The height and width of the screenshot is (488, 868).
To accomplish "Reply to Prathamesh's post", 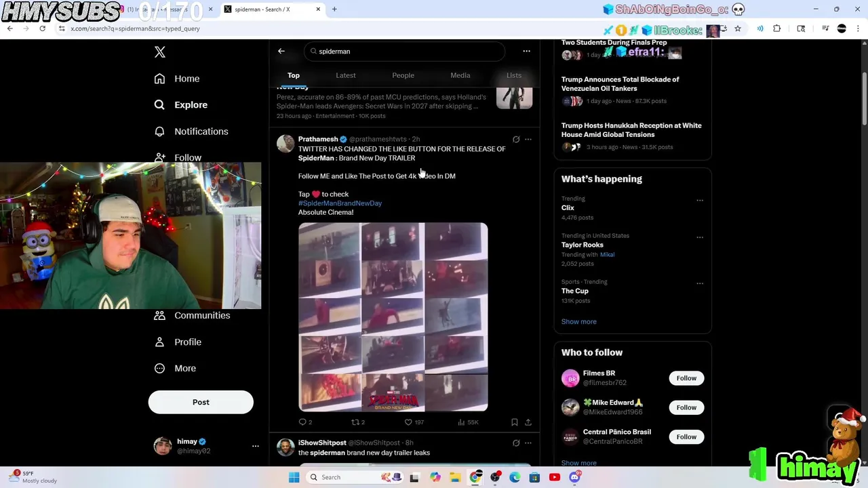I will tap(305, 422).
